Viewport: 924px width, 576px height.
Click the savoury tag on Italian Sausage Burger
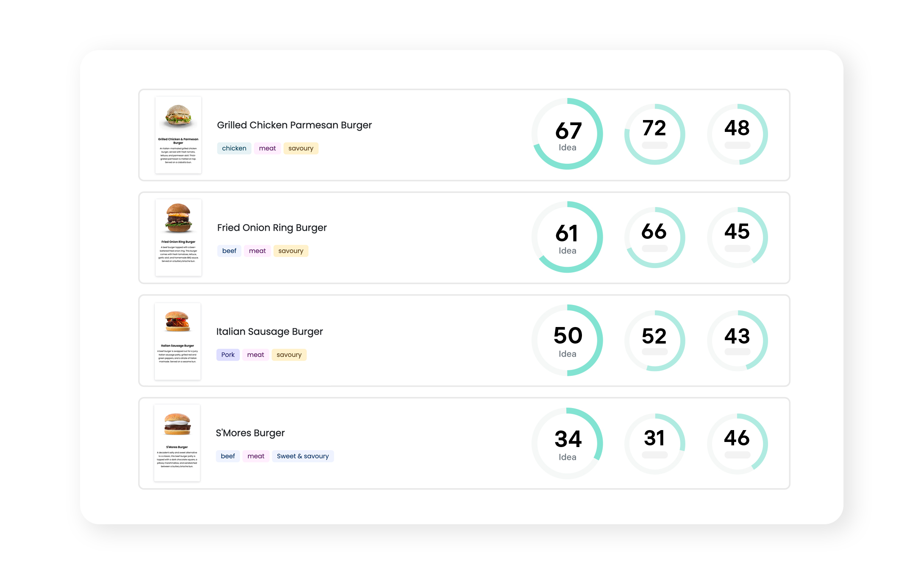coord(289,355)
